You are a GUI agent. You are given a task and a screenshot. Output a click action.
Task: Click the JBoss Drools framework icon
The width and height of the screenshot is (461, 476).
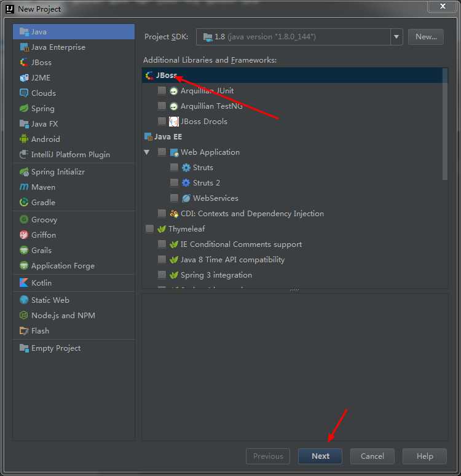pos(174,122)
